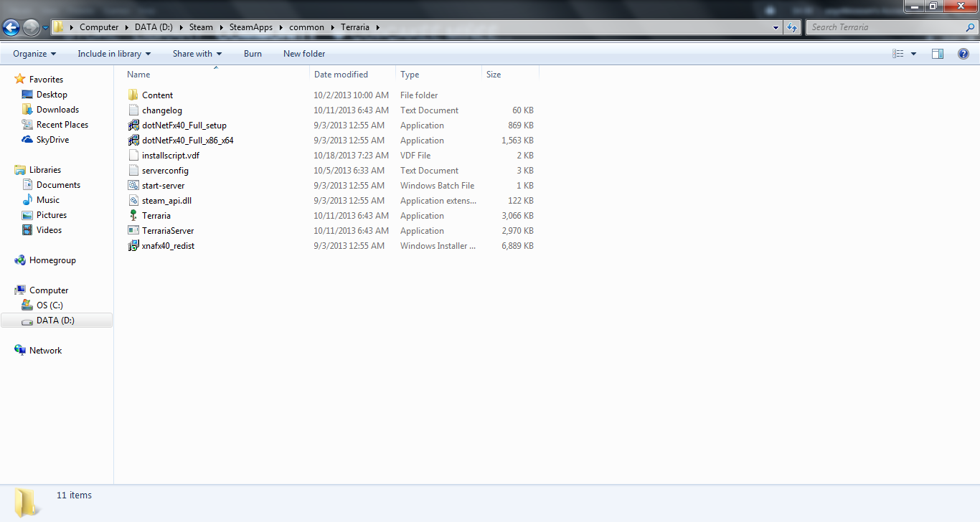
Task: Select the dotNetFx40_Full_setup application icon
Action: click(133, 125)
